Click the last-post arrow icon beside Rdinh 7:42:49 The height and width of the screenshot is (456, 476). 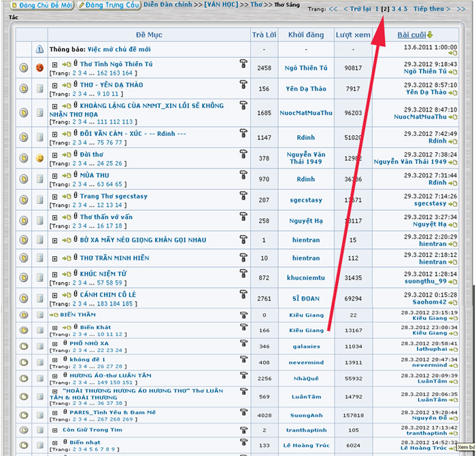[453, 141]
